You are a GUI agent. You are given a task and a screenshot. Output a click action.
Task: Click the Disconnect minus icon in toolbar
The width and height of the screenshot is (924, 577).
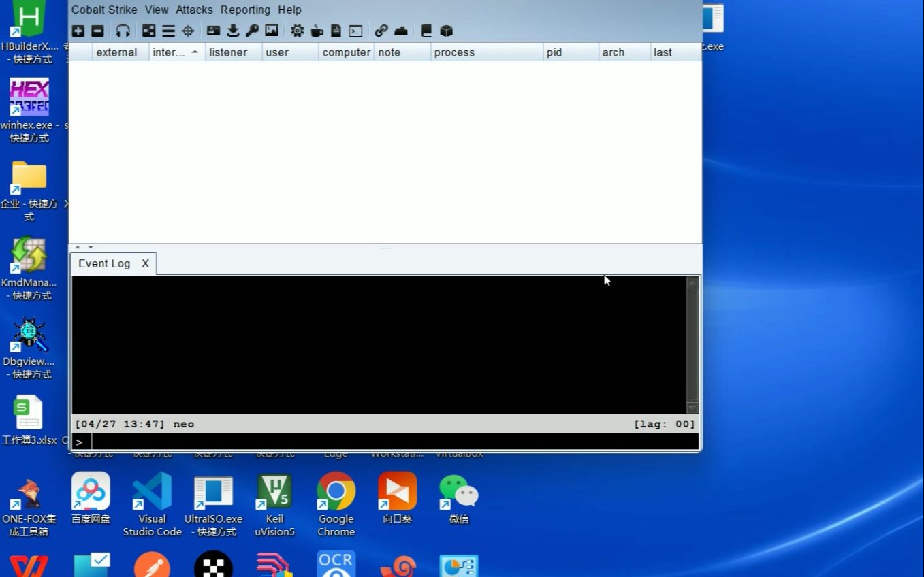(x=97, y=31)
